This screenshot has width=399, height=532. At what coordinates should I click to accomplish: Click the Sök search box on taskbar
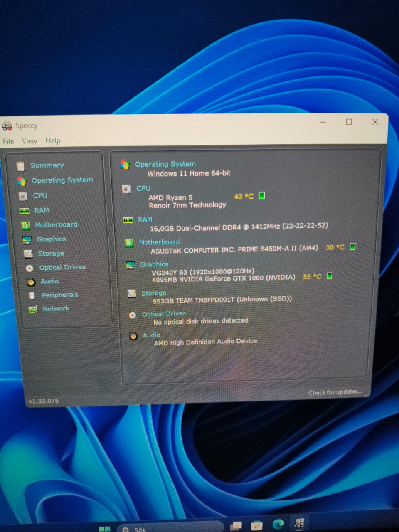coord(170,527)
